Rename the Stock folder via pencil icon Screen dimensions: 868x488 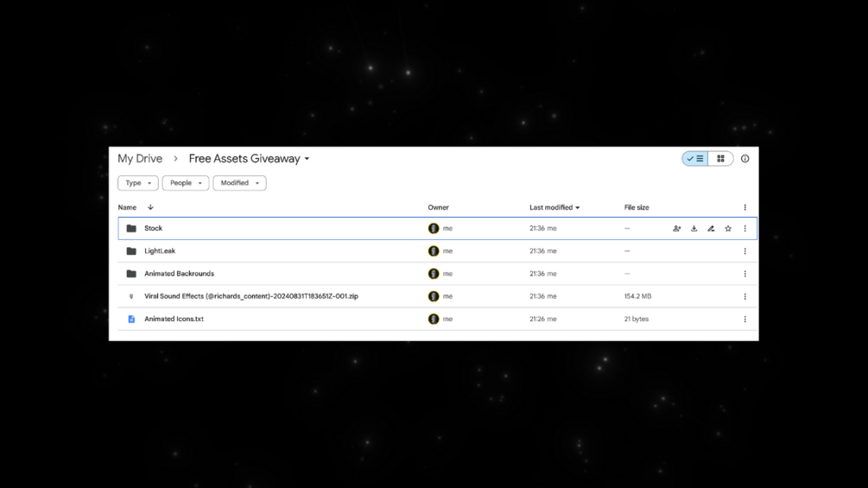point(711,229)
